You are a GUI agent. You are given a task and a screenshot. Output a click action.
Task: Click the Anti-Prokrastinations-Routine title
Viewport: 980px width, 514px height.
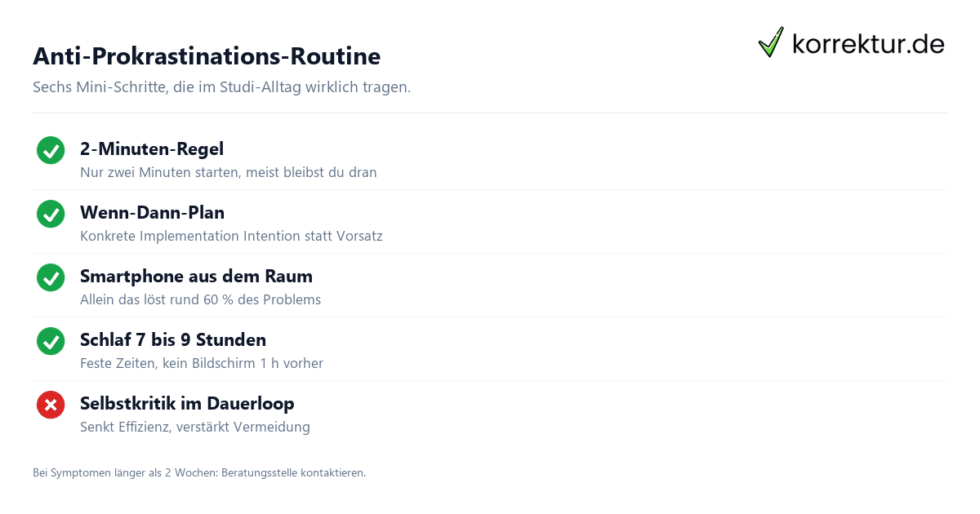[207, 56]
